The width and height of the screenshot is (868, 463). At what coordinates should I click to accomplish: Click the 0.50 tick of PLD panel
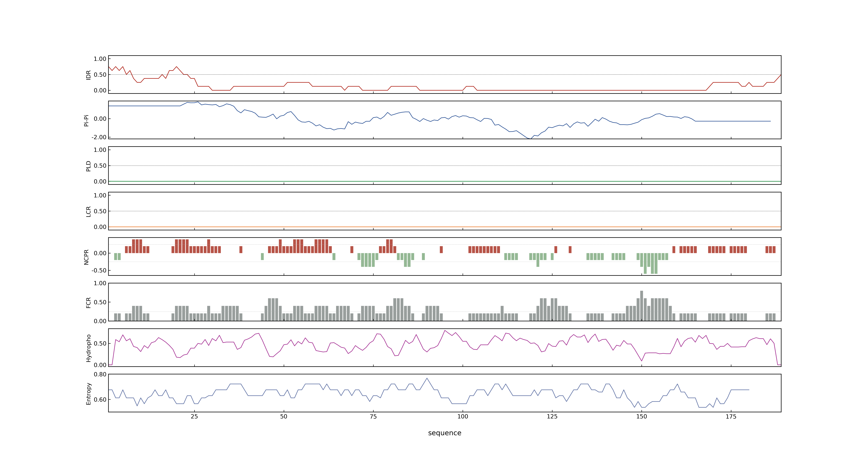(x=100, y=166)
